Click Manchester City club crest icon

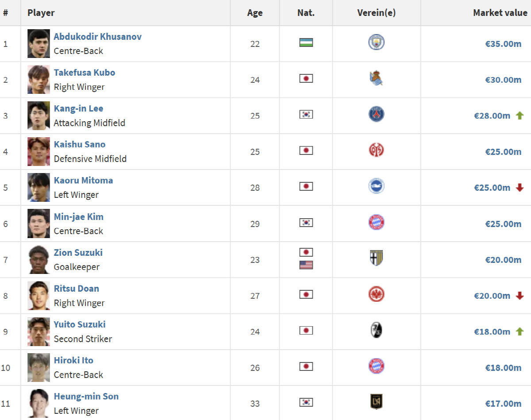click(x=376, y=42)
